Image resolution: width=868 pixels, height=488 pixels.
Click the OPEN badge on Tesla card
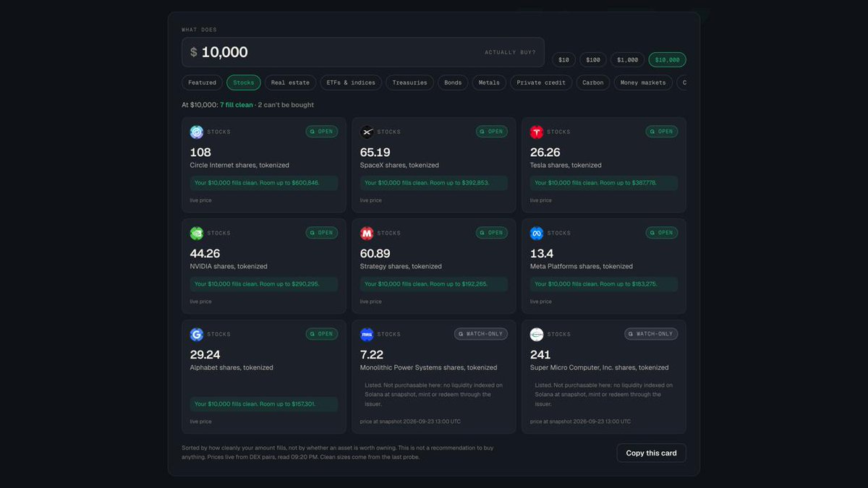point(662,132)
